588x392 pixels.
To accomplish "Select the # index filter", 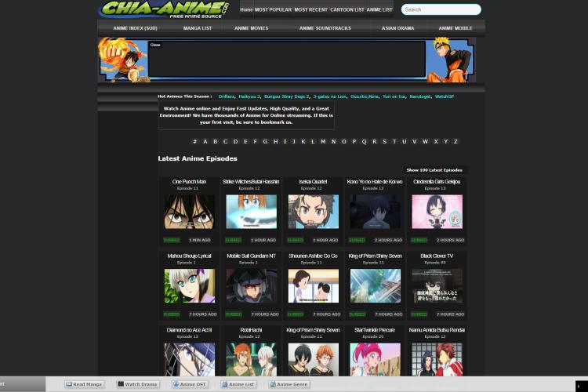I will (x=194, y=142).
